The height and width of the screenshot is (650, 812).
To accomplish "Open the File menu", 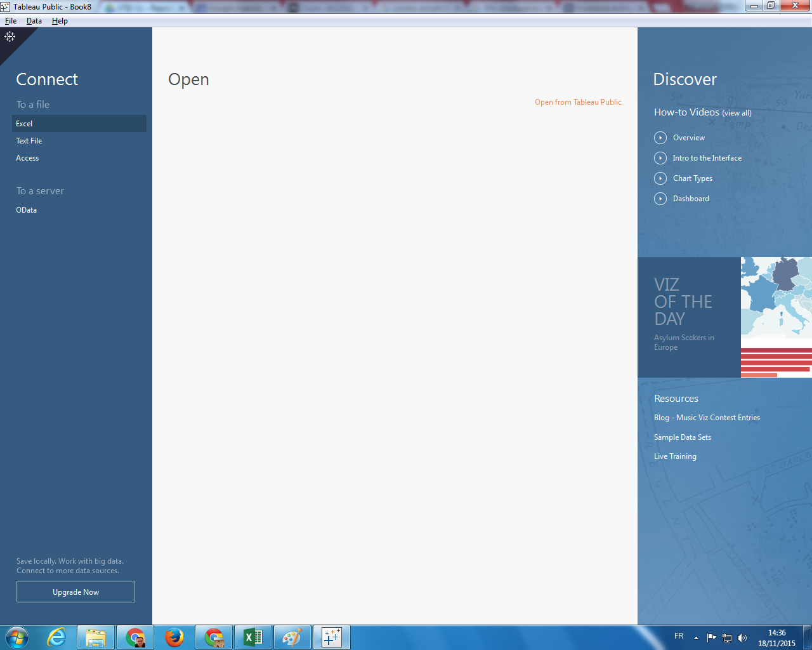I will pos(11,21).
